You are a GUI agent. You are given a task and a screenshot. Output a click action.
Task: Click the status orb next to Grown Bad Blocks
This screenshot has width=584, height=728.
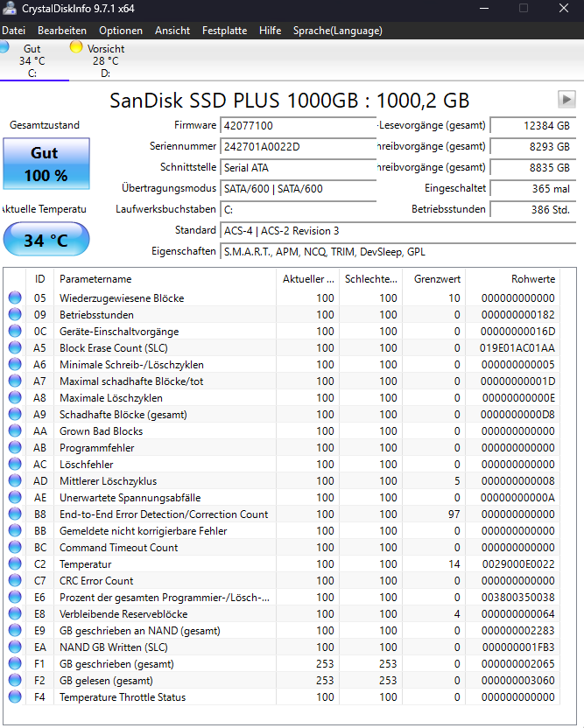(15, 430)
